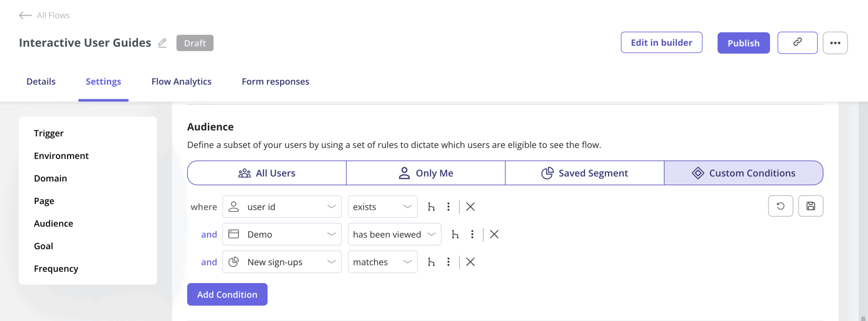Remove the user id condition
The width and height of the screenshot is (868, 321).
tap(470, 207)
